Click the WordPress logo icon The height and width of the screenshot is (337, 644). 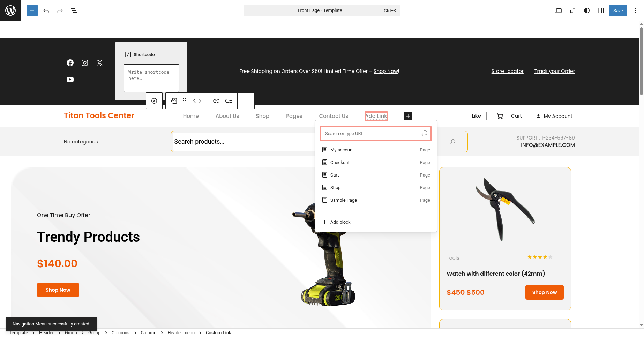(x=10, y=10)
